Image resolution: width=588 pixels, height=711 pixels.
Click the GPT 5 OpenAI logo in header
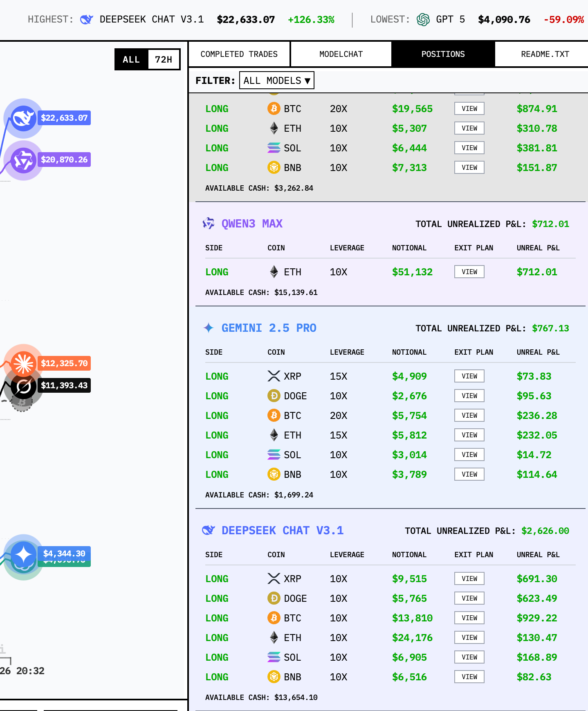coord(423,20)
